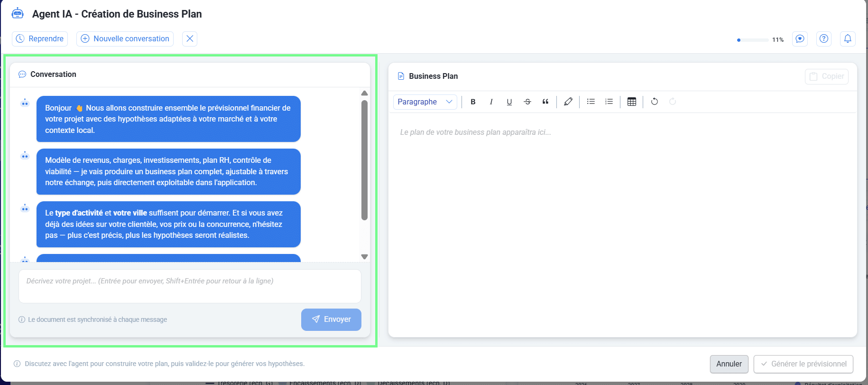The height and width of the screenshot is (385, 868).
Task: Click the Annuler button
Action: coord(729,364)
